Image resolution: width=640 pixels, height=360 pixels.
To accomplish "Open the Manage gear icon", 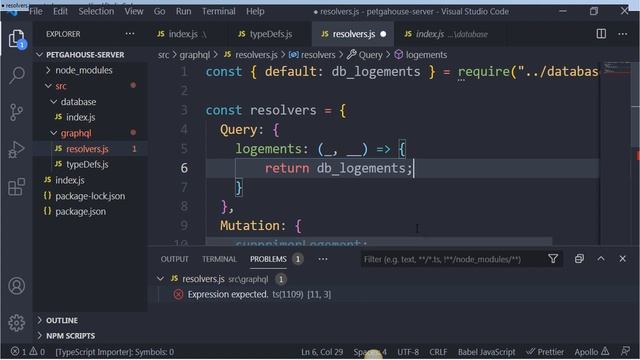I will coord(16,322).
